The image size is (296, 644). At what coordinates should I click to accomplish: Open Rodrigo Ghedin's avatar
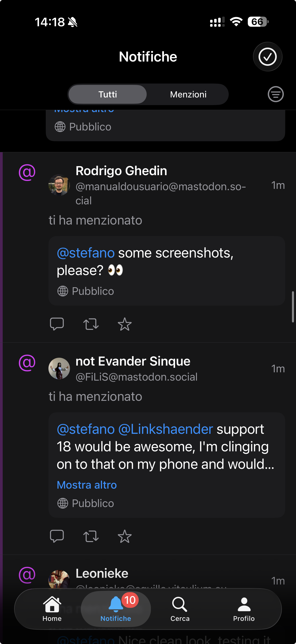click(x=59, y=185)
